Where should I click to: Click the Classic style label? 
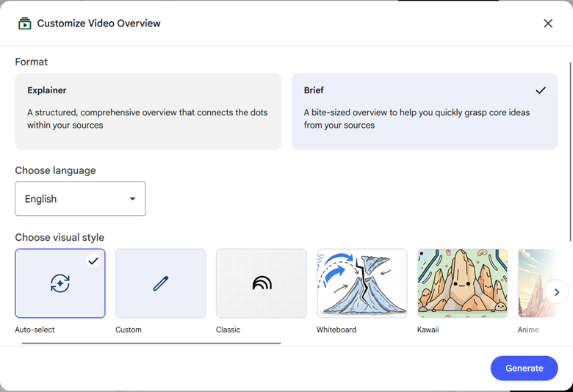pyautogui.click(x=228, y=330)
